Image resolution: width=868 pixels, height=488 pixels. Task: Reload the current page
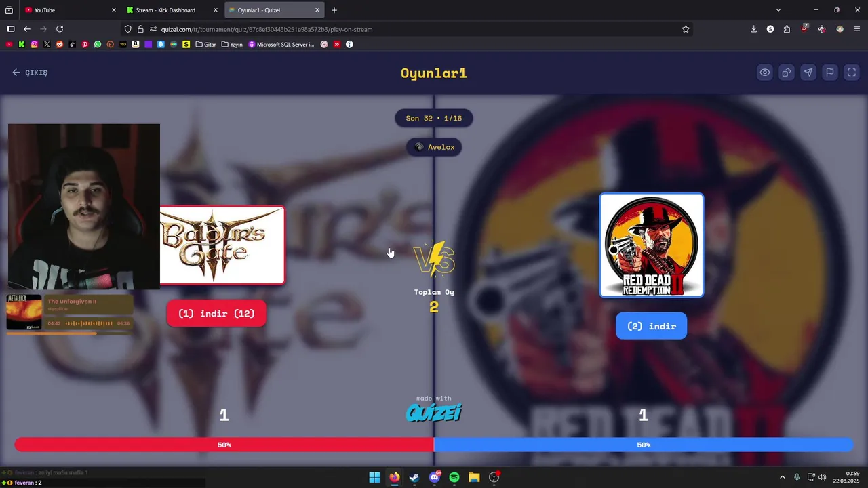60,29
